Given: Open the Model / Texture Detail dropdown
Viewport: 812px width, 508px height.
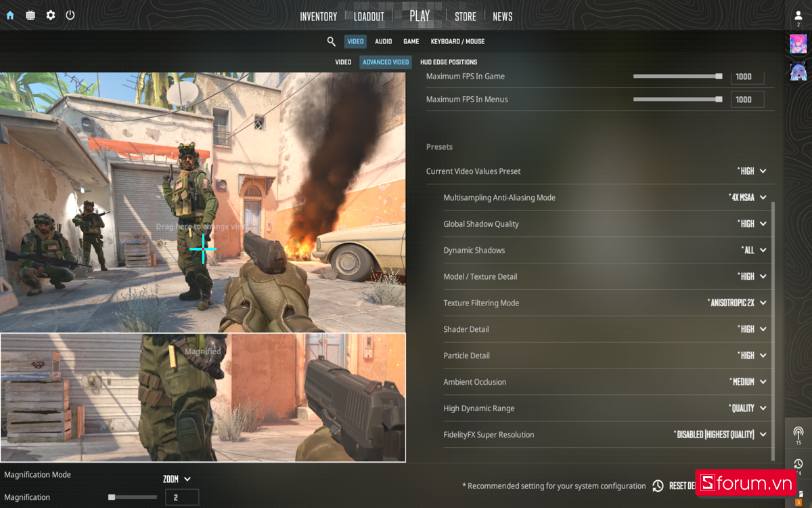Looking at the screenshot, I should 752,277.
